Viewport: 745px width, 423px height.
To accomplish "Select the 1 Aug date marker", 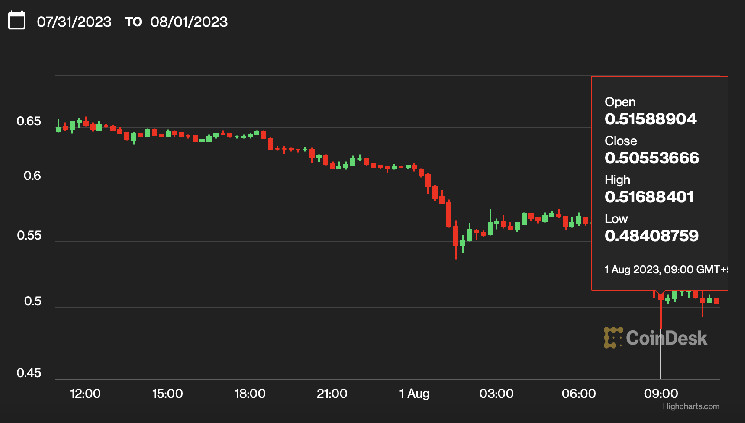I will tap(413, 394).
